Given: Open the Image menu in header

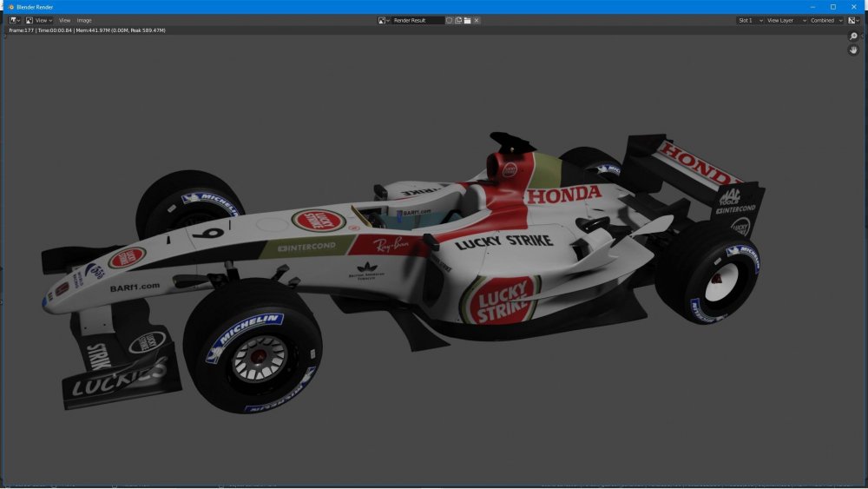Looking at the screenshot, I should (x=84, y=21).
